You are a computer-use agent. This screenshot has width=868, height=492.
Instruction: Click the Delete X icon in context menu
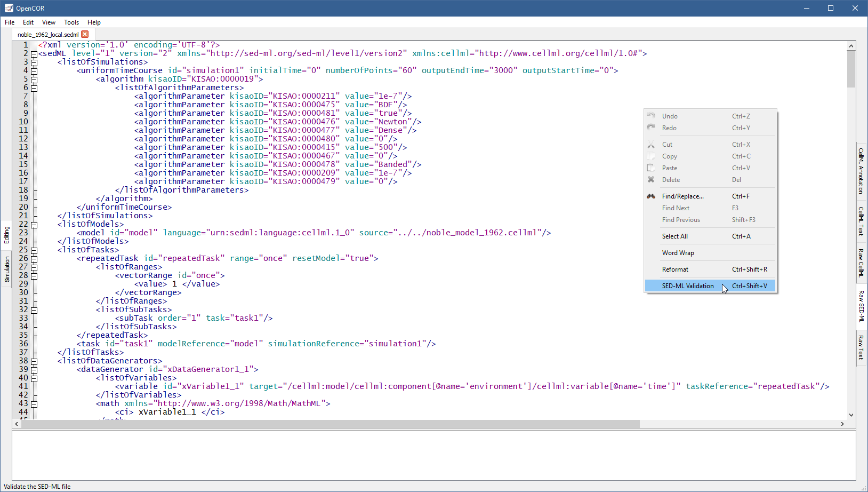(x=651, y=180)
